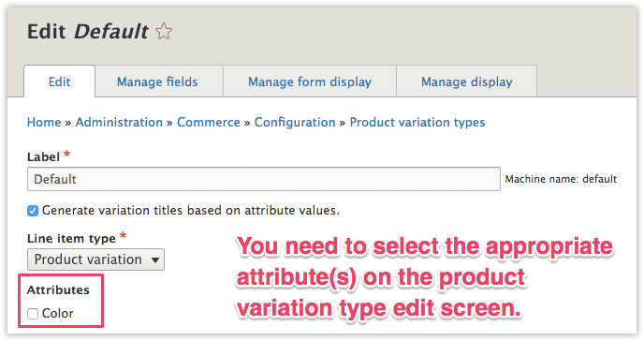Open the Configuration breadcrumb link
Image resolution: width=644 pixels, height=341 pixels.
pyautogui.click(x=295, y=122)
